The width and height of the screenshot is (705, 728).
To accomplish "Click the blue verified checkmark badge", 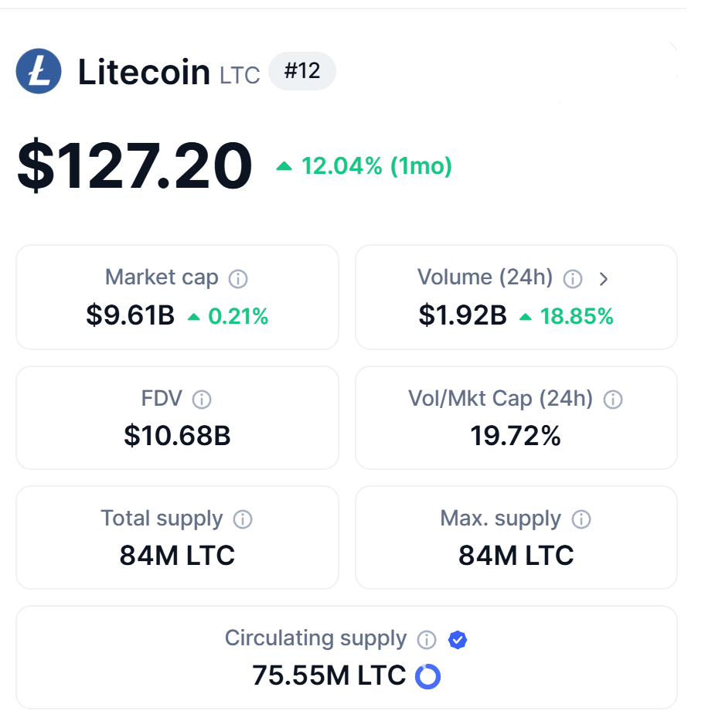I will coord(458,640).
